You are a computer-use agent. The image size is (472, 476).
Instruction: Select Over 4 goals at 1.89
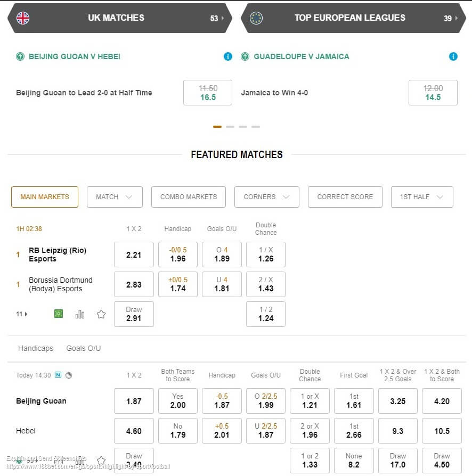222,255
